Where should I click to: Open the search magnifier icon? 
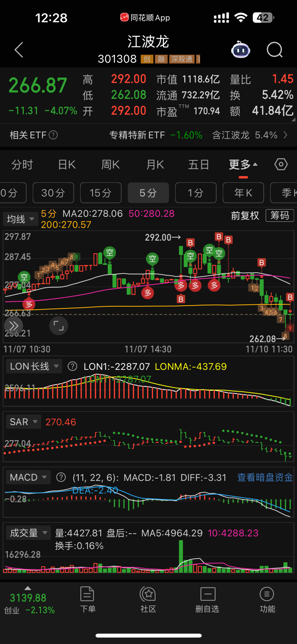pos(275,50)
